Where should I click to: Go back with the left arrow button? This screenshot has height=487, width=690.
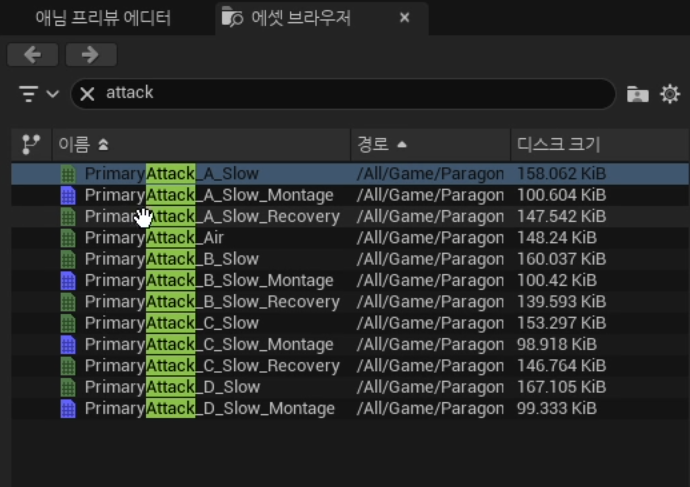click(x=33, y=55)
